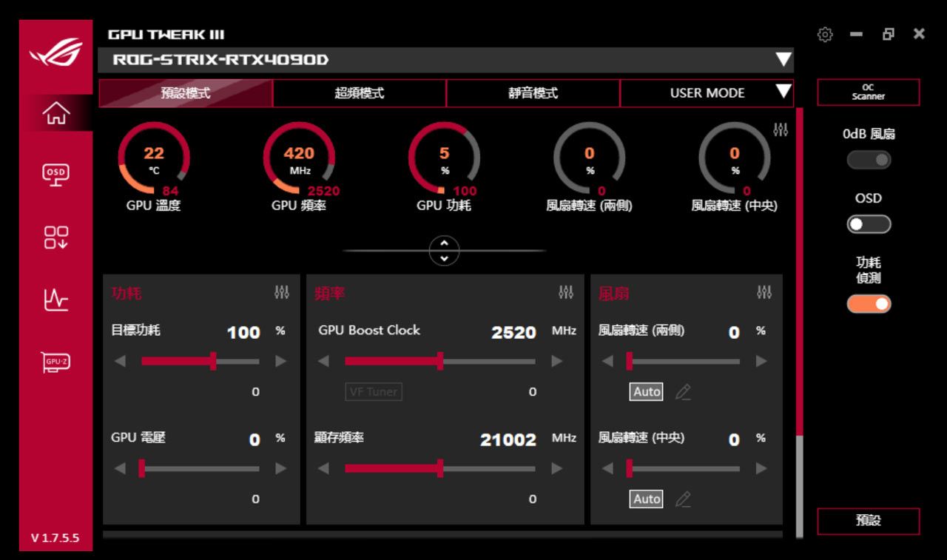Edit fan curve for 風扇轉速 (中央)
The image size is (947, 560).
pyautogui.click(x=683, y=499)
